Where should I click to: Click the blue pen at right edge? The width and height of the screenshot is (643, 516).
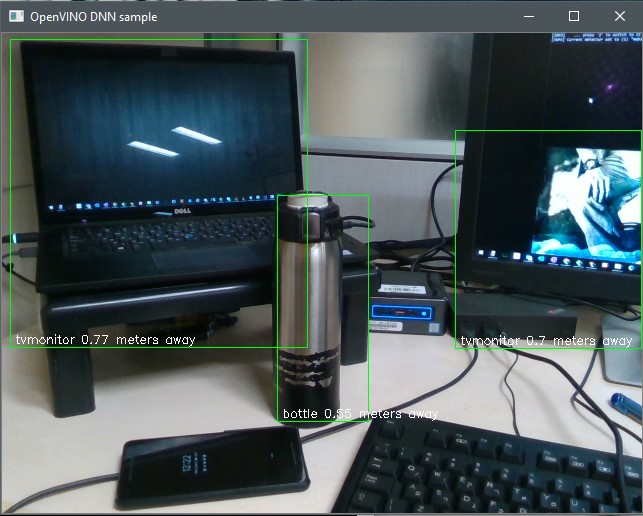click(626, 405)
